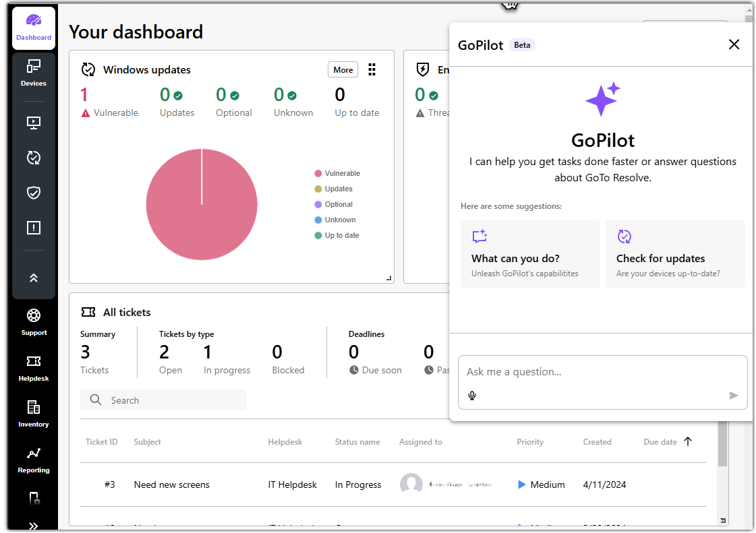Click the Windows updates grid drag handle
This screenshot has height=533, width=756.
pyautogui.click(x=372, y=70)
